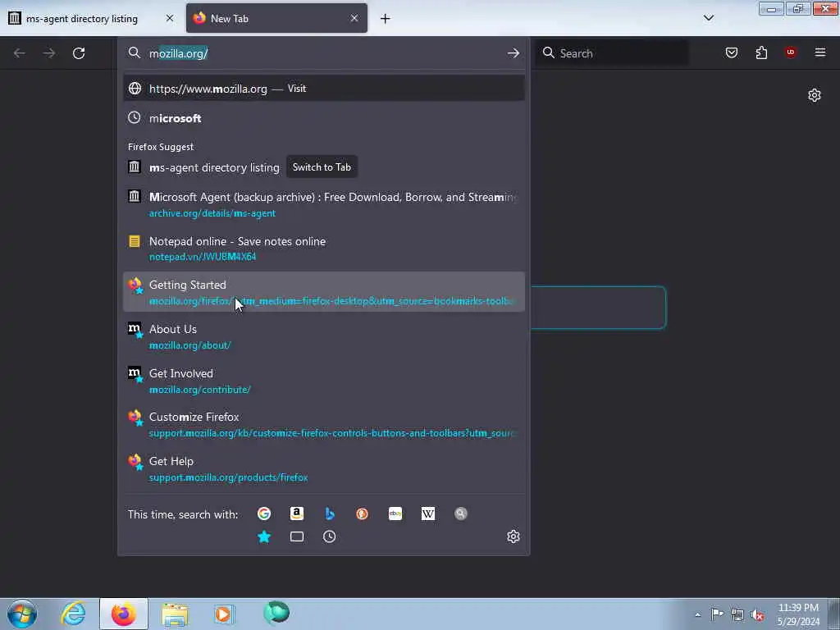This screenshot has width=840, height=630.
Task: Search this time with Amazon icon
Action: pos(297,514)
